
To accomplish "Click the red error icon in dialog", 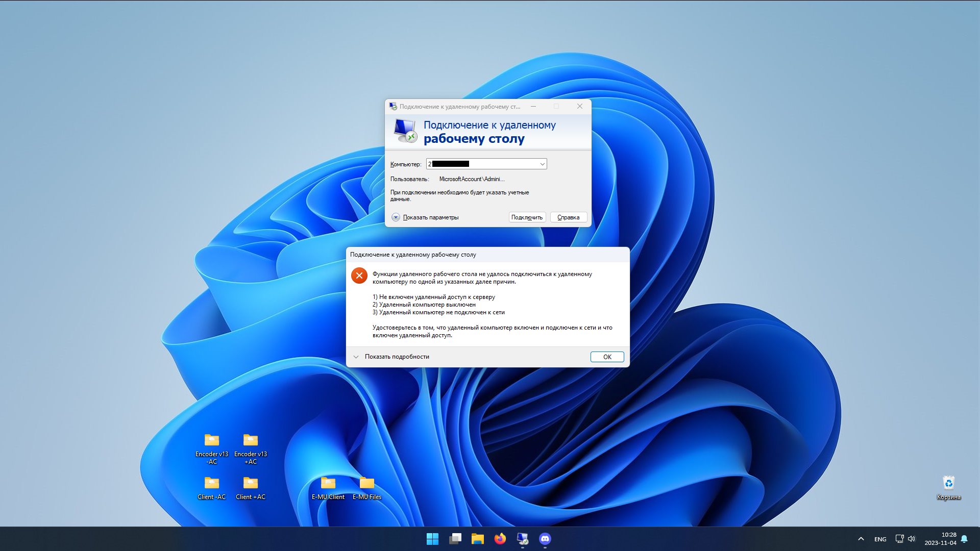I will 359,275.
